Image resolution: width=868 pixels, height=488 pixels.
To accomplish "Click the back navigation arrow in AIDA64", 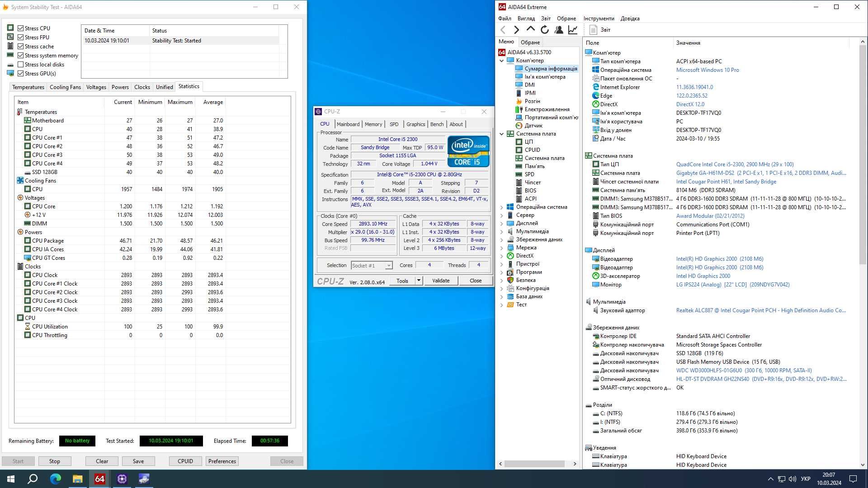I will pyautogui.click(x=504, y=30).
